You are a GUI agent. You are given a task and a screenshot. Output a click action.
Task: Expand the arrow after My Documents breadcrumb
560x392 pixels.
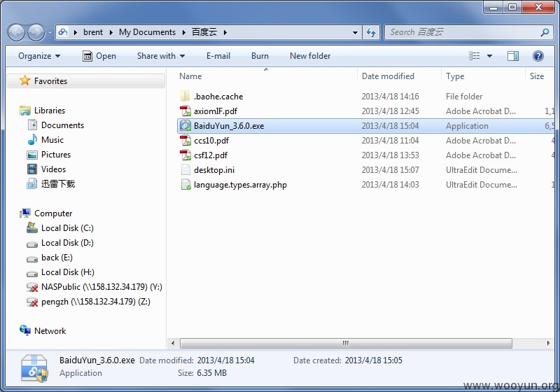click(x=184, y=32)
